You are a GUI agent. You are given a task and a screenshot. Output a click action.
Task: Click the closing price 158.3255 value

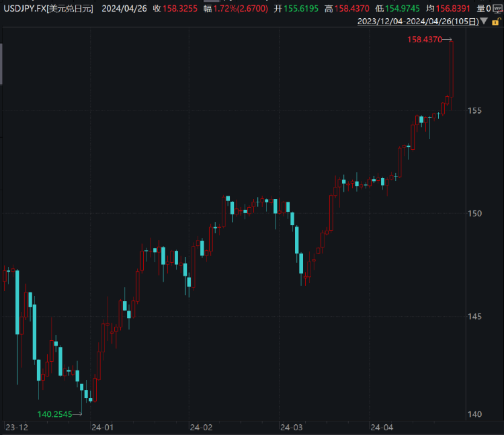(x=180, y=9)
